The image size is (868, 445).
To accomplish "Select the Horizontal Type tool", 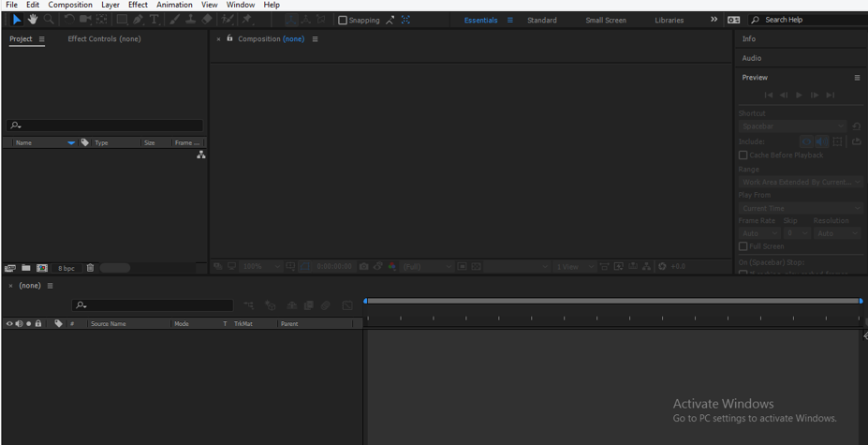I will point(154,20).
